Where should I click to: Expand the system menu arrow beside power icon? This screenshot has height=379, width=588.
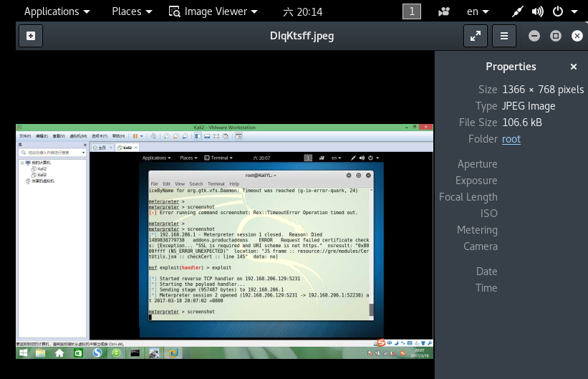click(x=574, y=11)
